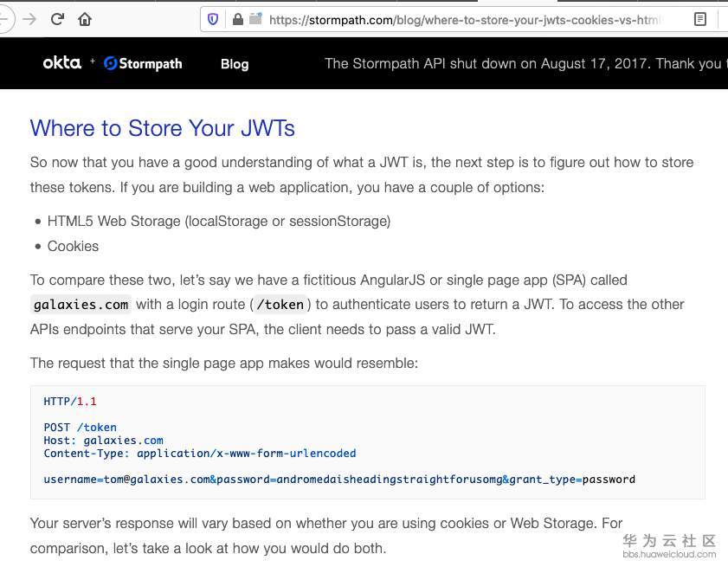Toggle reader view for this page
Viewport: 728px width, 567px height.
(x=700, y=19)
